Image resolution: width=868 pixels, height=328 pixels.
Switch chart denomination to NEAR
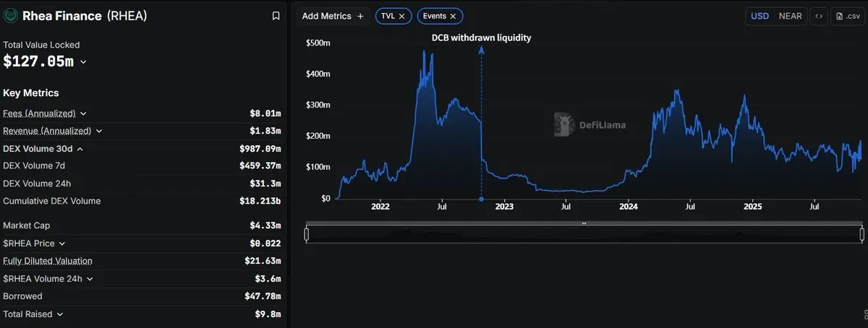pyautogui.click(x=790, y=16)
